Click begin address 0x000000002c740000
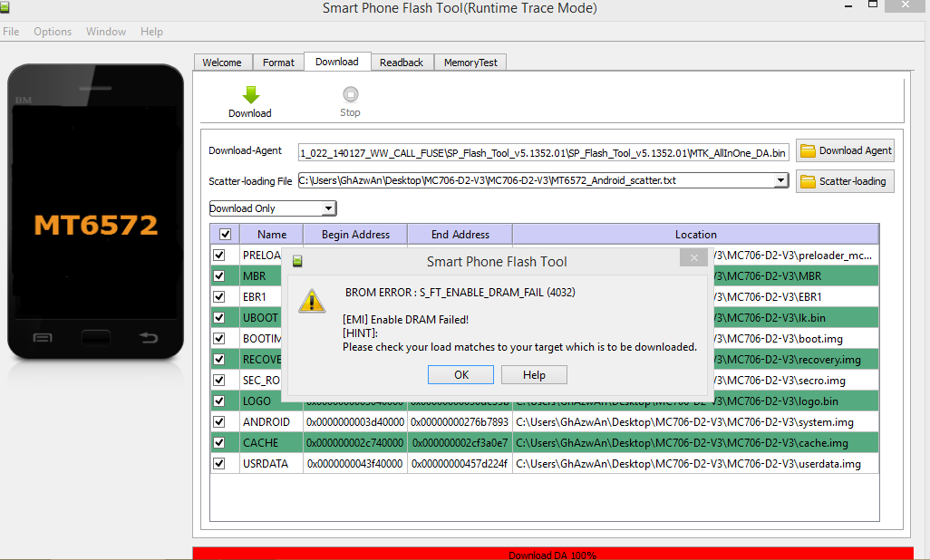 [355, 442]
